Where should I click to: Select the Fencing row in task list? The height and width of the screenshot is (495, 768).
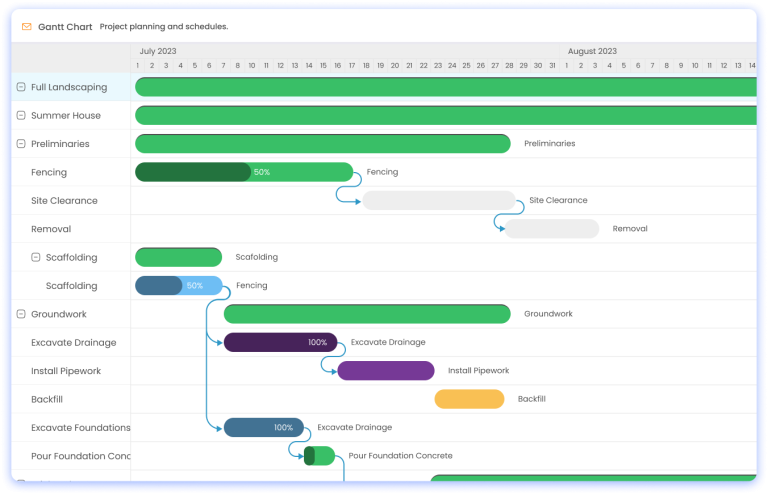pos(71,172)
